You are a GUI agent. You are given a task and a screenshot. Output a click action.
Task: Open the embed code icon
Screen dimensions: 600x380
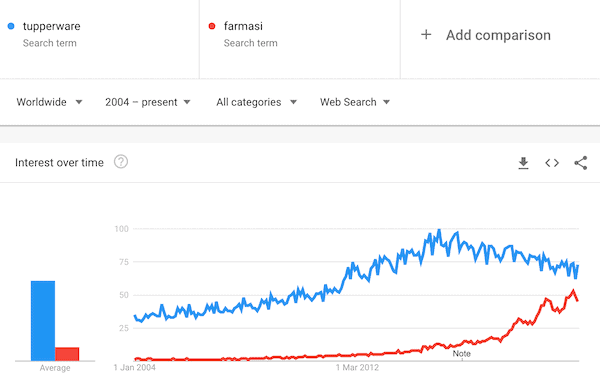(552, 163)
